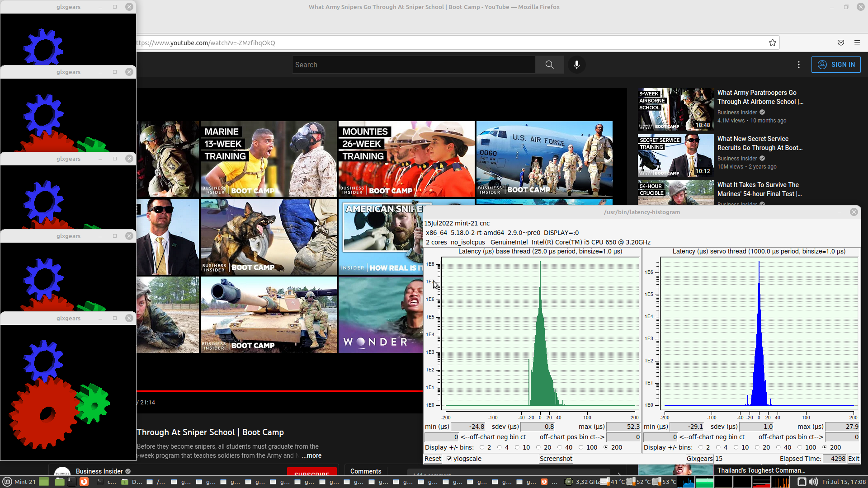The image size is (868, 488).
Task: Select the tank Boot Camp end-screen thumbnail
Action: click(269, 315)
